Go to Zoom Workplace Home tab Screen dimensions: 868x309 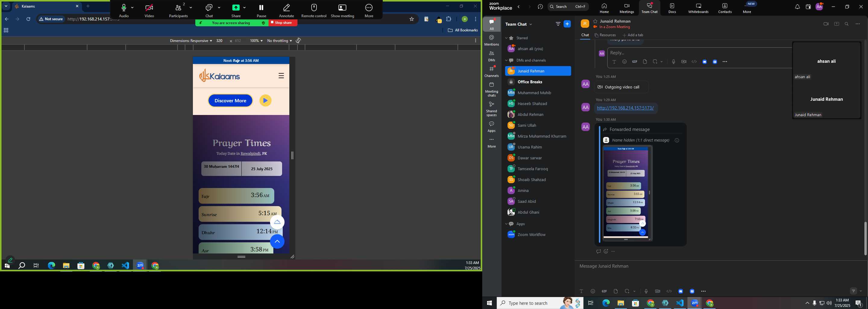(604, 8)
